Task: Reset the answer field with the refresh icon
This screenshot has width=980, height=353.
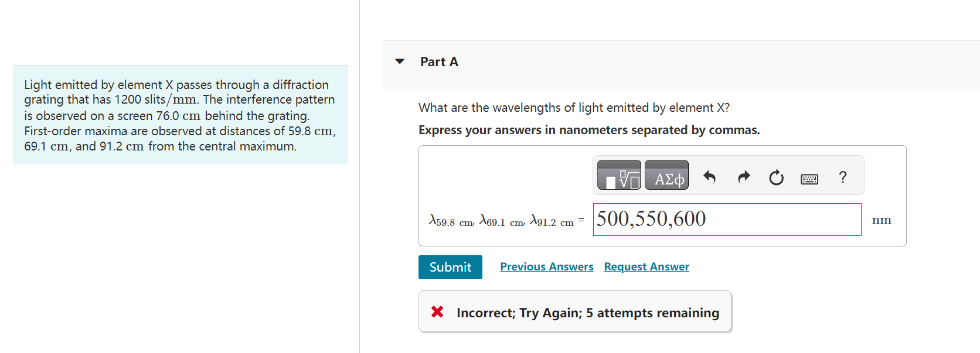Action: (x=775, y=177)
